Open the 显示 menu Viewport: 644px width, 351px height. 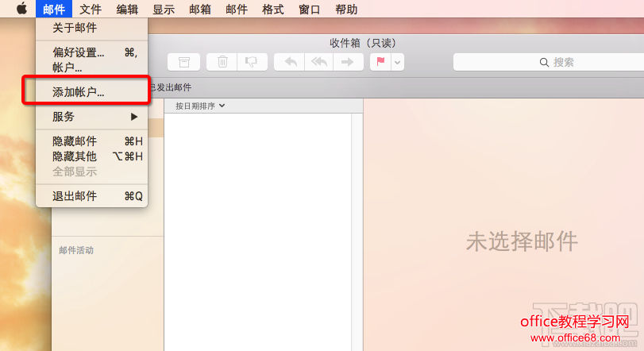[164, 9]
